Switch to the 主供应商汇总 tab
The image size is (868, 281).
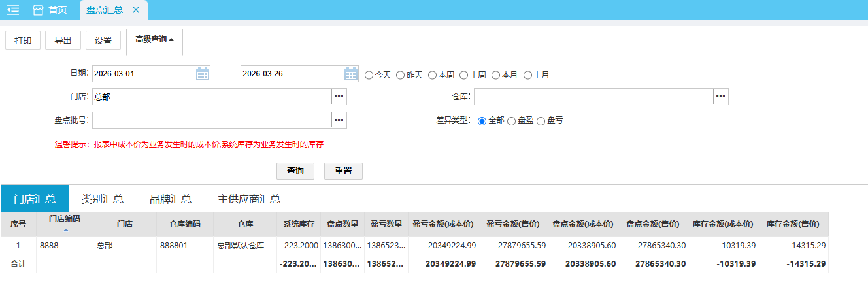point(249,199)
